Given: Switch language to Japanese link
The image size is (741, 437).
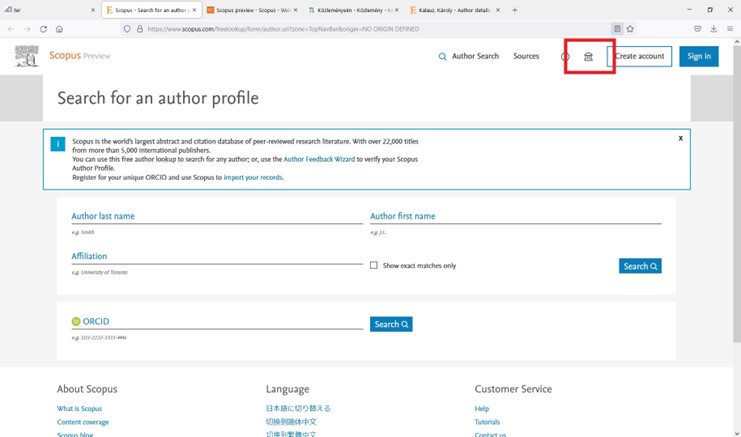Looking at the screenshot, I should pyautogui.click(x=298, y=408).
